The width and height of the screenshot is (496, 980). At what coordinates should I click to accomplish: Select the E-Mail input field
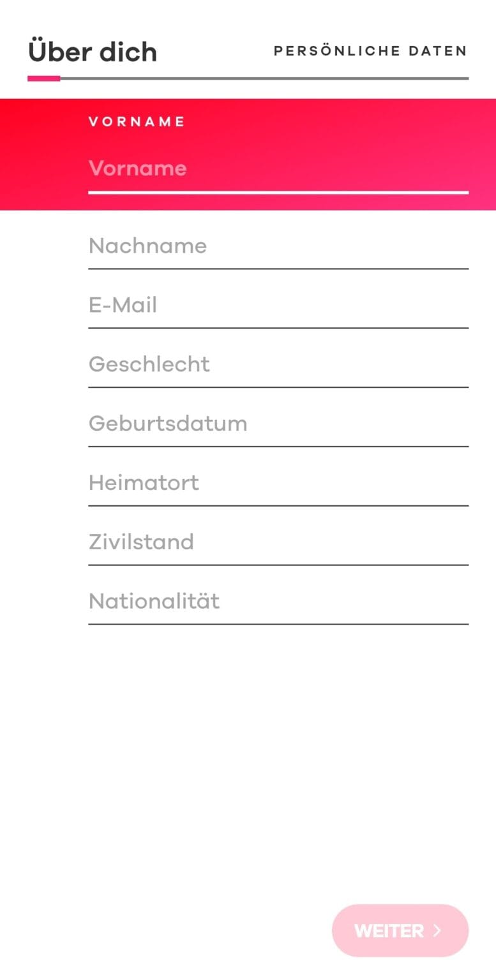[x=278, y=306]
